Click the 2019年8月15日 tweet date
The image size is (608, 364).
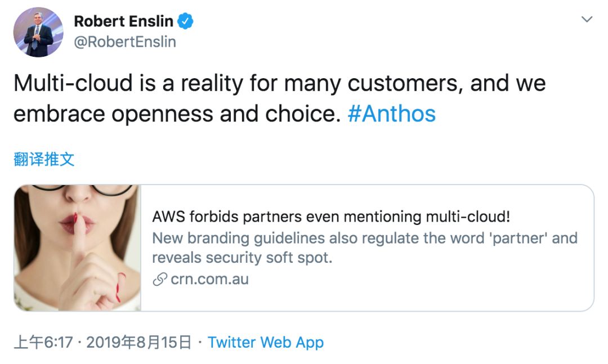[x=139, y=342]
